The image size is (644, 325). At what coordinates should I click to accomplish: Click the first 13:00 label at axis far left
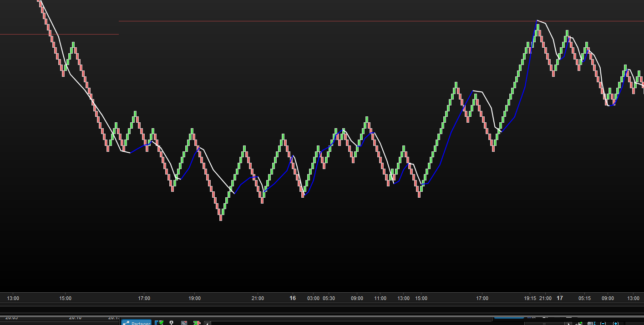[x=13, y=298]
